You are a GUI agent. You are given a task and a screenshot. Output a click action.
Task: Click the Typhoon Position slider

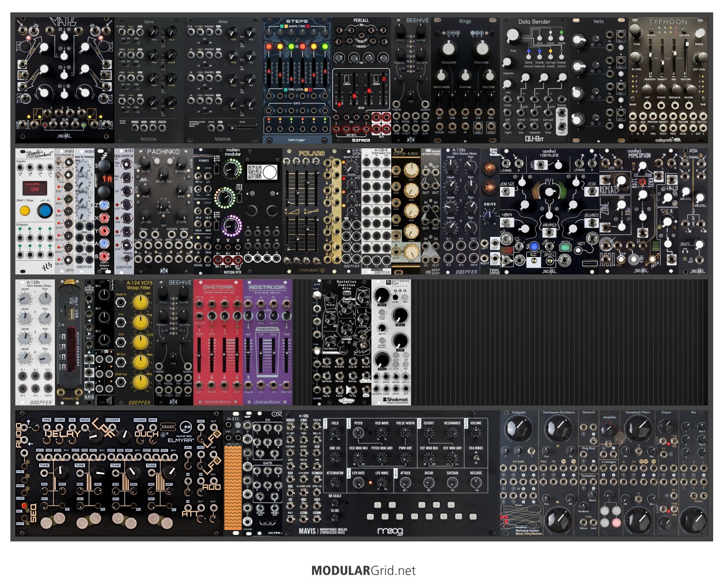pos(650,58)
